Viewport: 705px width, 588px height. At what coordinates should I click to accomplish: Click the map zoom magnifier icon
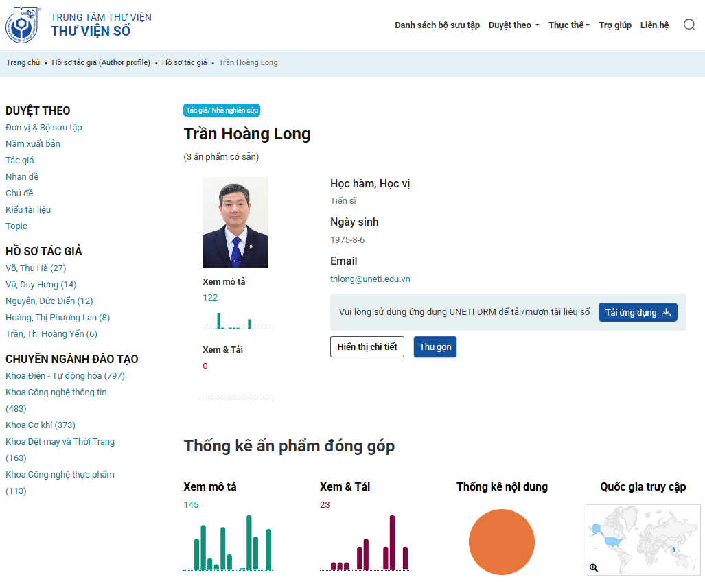594,568
